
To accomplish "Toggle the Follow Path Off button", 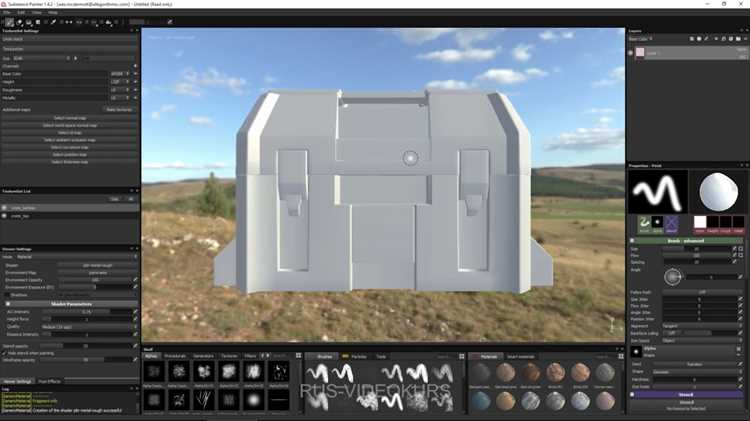I will click(x=702, y=292).
